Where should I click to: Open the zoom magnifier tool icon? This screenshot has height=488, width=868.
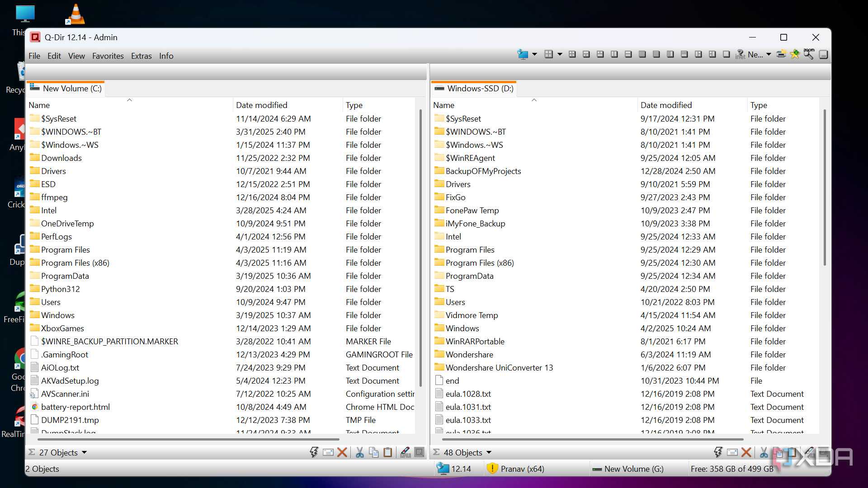pyautogui.click(x=809, y=54)
